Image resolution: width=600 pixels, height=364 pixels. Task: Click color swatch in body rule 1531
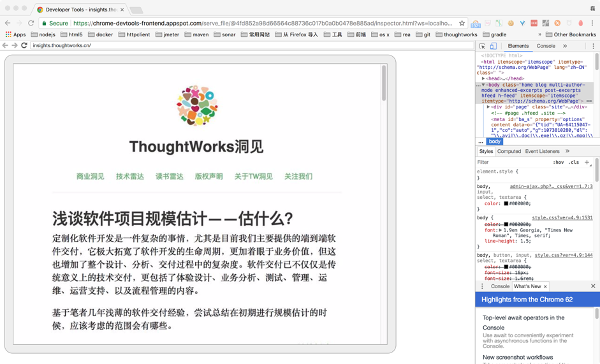(506, 224)
